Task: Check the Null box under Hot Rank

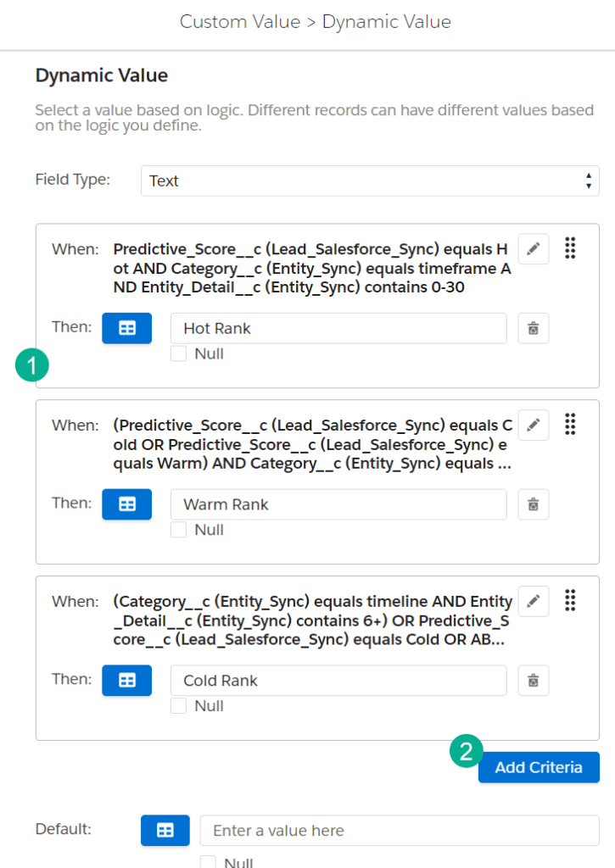Action: [178, 354]
